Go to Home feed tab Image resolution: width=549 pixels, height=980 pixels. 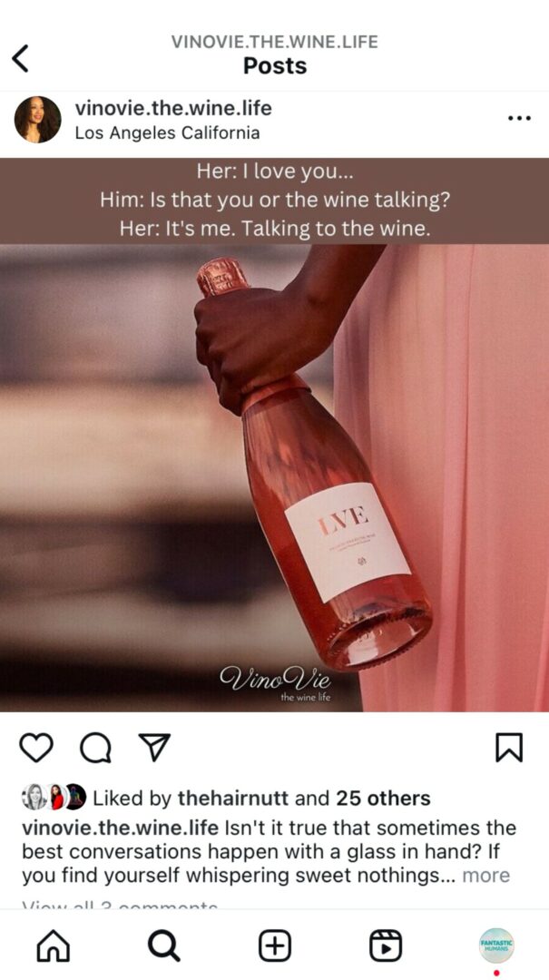[54, 946]
